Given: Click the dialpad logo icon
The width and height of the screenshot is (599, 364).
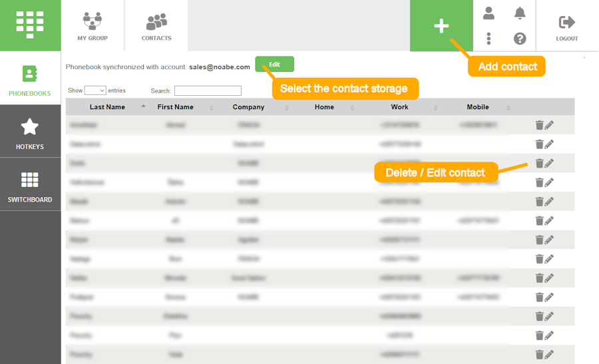Looking at the screenshot, I should pos(30,25).
